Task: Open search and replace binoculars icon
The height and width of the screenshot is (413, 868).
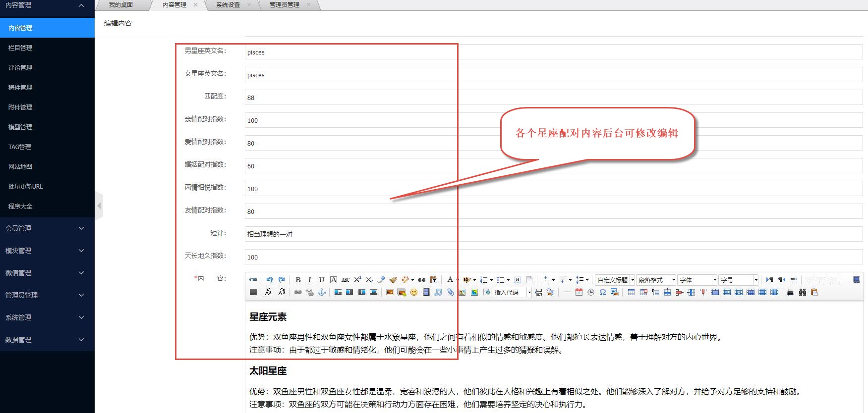Action: pos(802,293)
